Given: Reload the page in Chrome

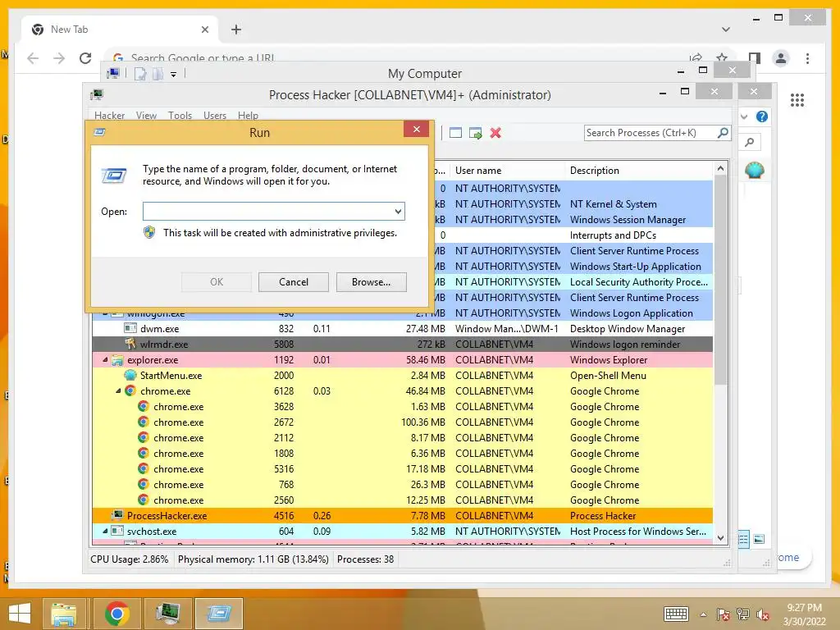Looking at the screenshot, I should click(x=85, y=58).
